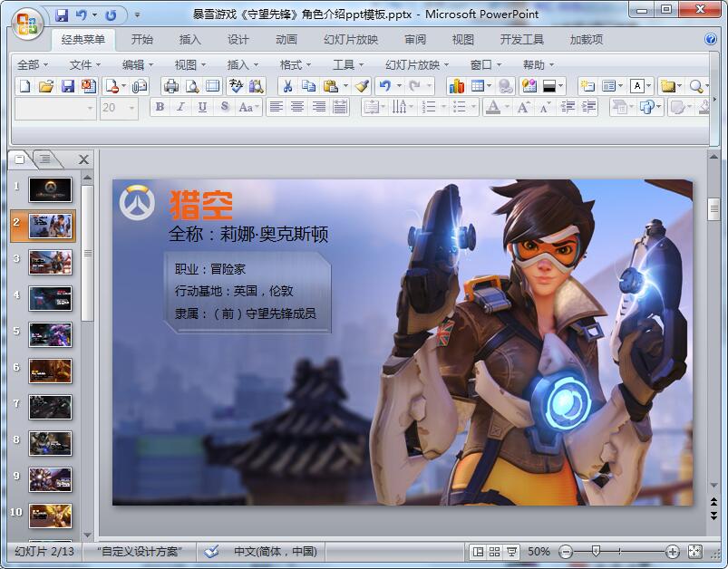Run the spelling check icon
Viewport: 728px width, 569px height.
236,86
